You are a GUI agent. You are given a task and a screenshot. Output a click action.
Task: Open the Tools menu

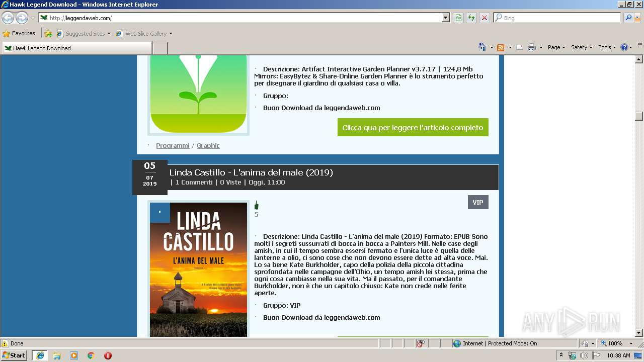point(607,47)
